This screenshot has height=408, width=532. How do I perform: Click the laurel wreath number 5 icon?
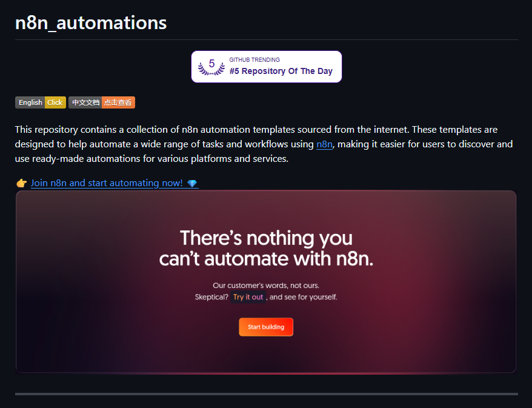[x=211, y=67]
